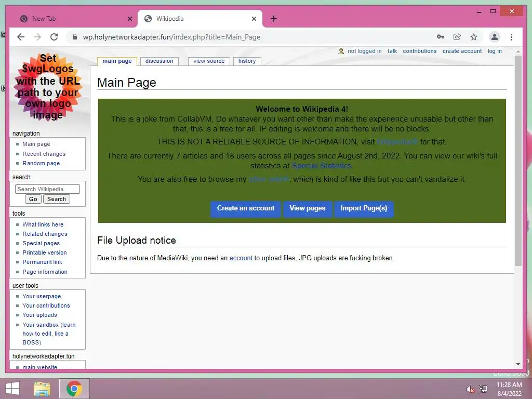Viewport: 532px width, 399px height.
Task: Open Main page in navigation sidebar
Action: click(x=36, y=144)
